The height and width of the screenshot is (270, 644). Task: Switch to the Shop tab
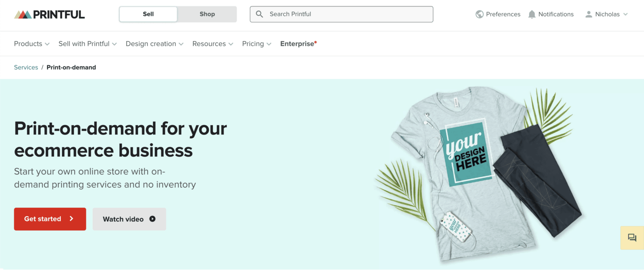point(207,14)
